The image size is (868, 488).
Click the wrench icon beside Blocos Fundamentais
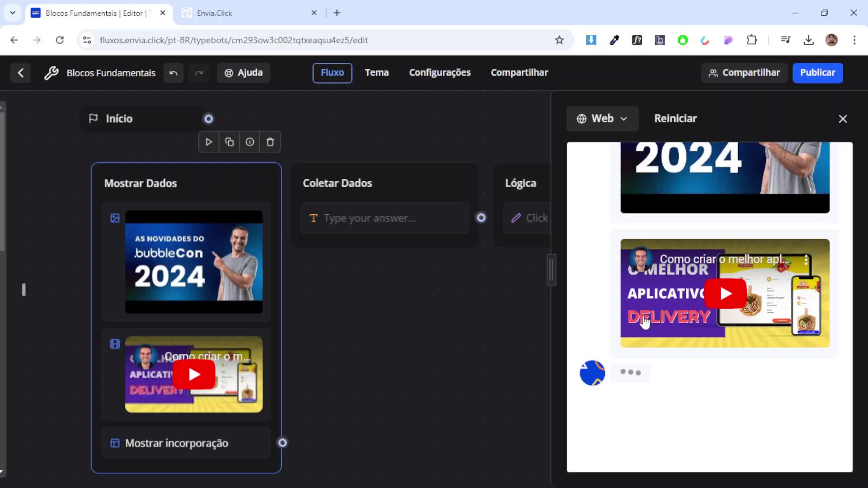(x=52, y=73)
